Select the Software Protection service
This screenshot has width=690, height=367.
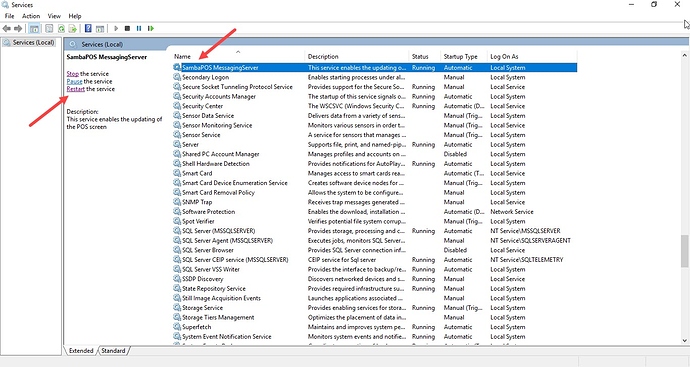[x=374, y=212]
